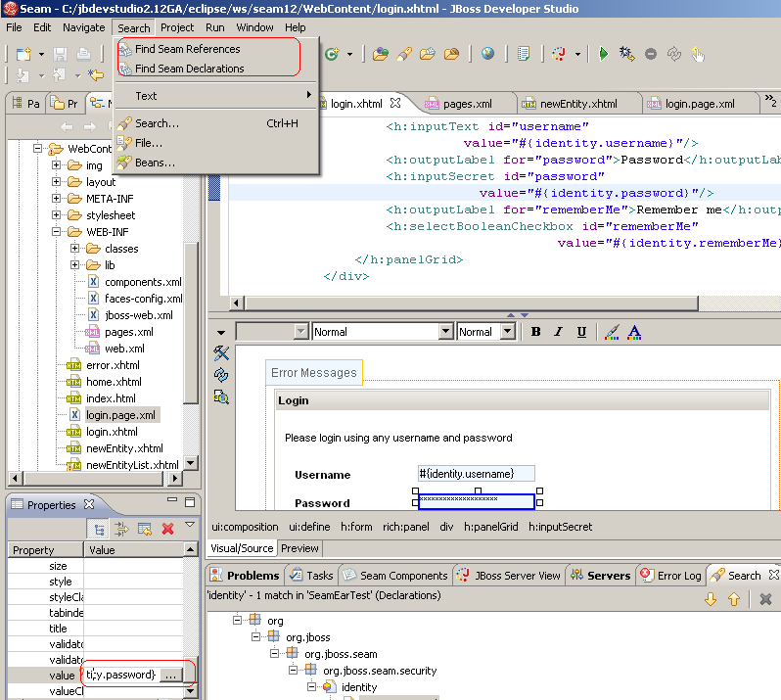The image size is (781, 700).
Task: Expand the classes folder under WEB-INF
Action: (75, 249)
